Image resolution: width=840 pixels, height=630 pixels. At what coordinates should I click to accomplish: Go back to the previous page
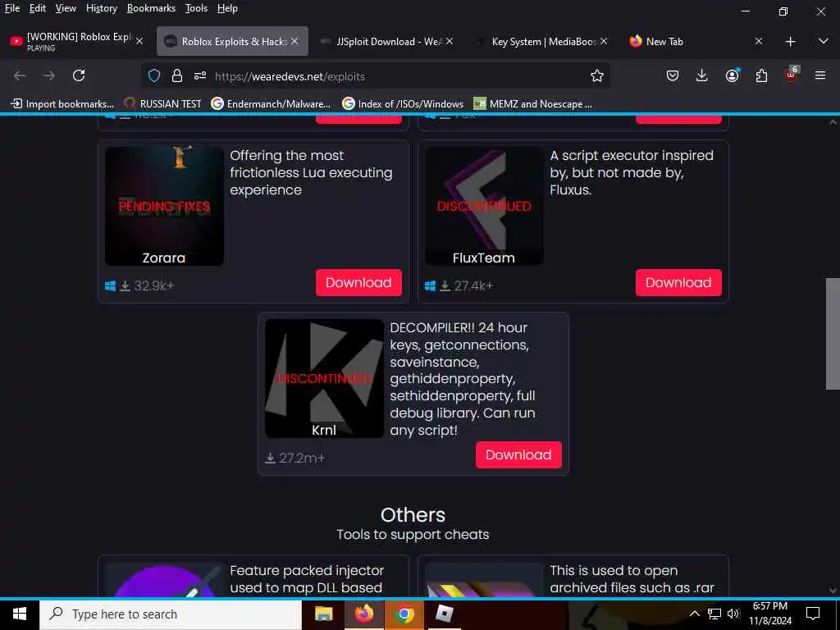pyautogui.click(x=20, y=76)
